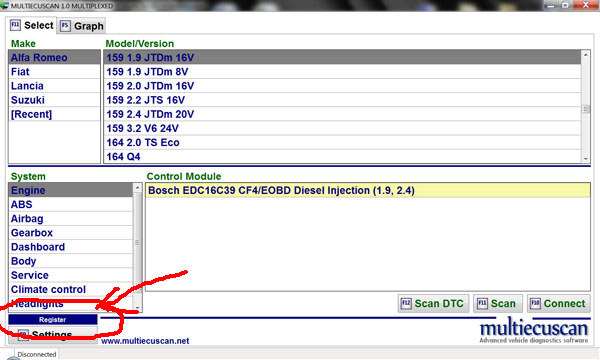Click the F5 key icon on Graph tab
The height and width of the screenshot is (360, 600).
point(65,26)
